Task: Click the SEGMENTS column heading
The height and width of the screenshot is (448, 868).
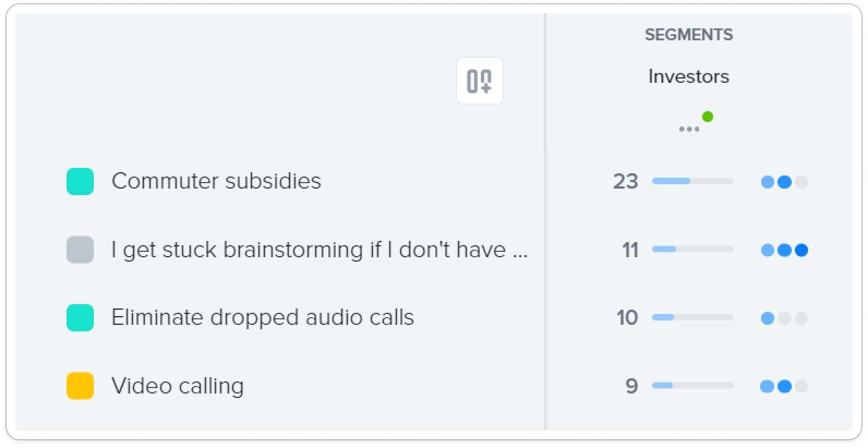Action: point(689,35)
